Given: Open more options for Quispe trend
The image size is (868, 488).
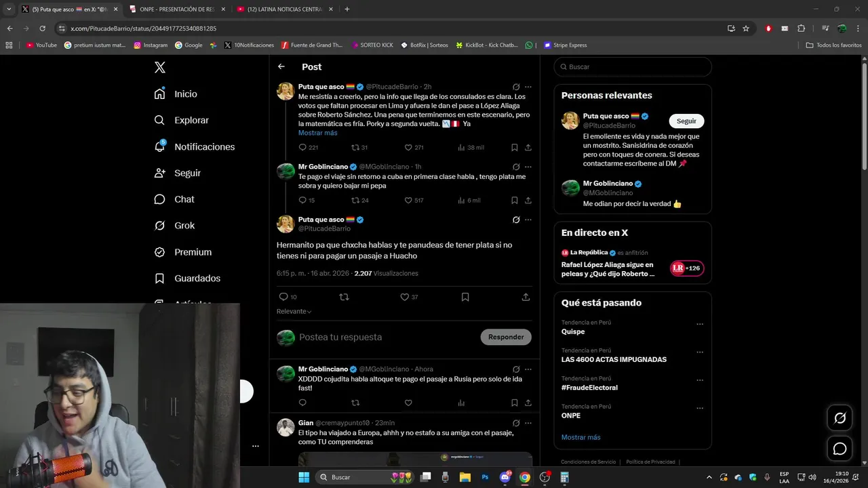Looking at the screenshot, I should tap(700, 324).
